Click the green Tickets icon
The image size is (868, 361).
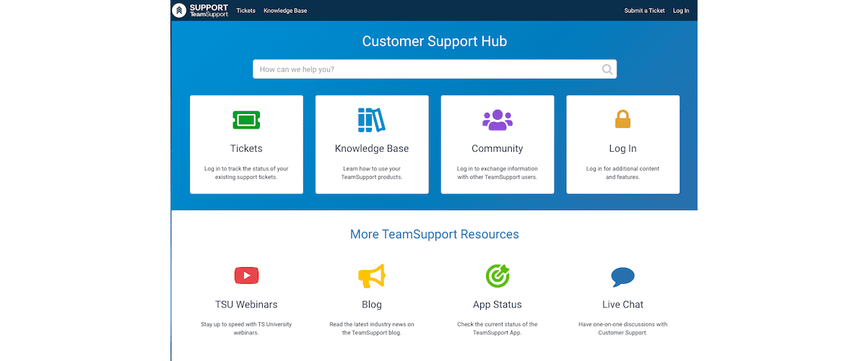click(246, 120)
